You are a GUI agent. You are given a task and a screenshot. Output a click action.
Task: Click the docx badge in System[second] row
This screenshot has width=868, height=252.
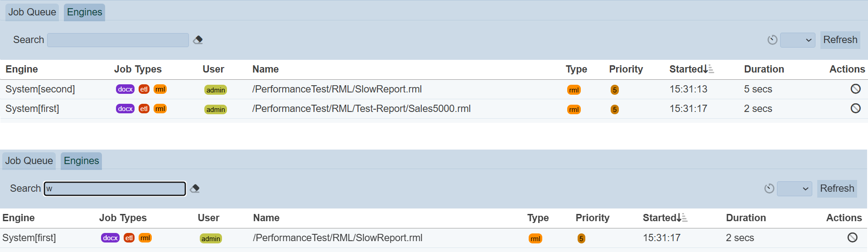pos(125,89)
